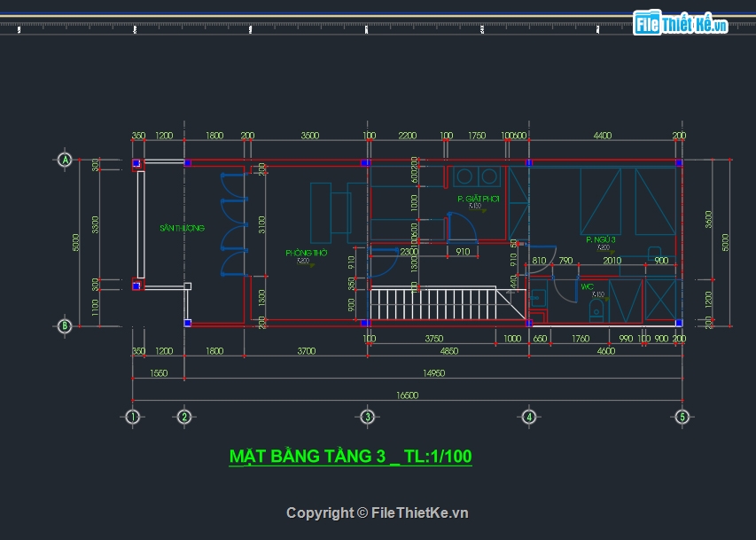Image resolution: width=756 pixels, height=540 pixels.
Task: Select the PHÒNG THỜ room label
Action: (301, 253)
